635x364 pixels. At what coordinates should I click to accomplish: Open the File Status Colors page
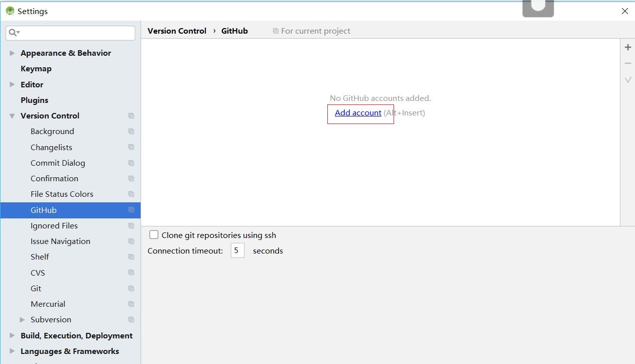click(x=62, y=194)
